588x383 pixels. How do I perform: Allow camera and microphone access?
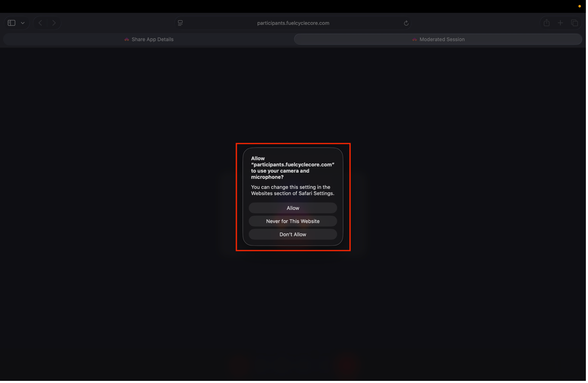(293, 208)
